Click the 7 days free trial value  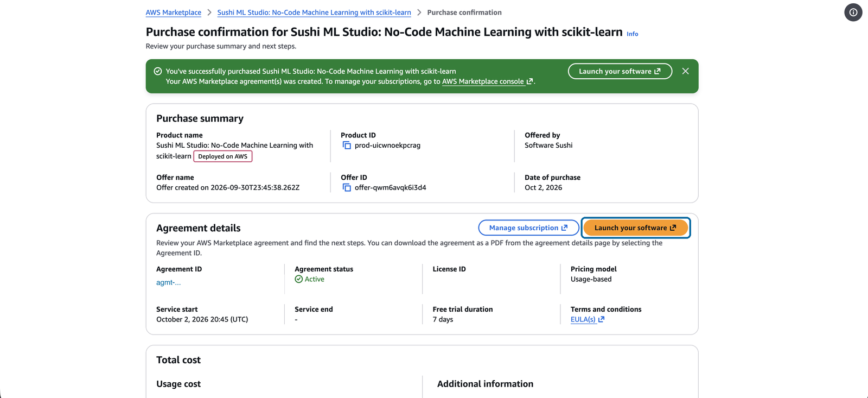[443, 319]
